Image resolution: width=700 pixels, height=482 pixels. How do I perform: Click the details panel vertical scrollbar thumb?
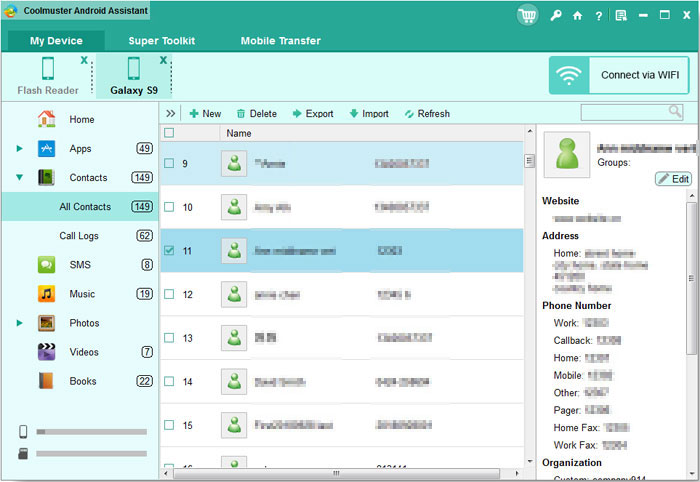point(691,278)
